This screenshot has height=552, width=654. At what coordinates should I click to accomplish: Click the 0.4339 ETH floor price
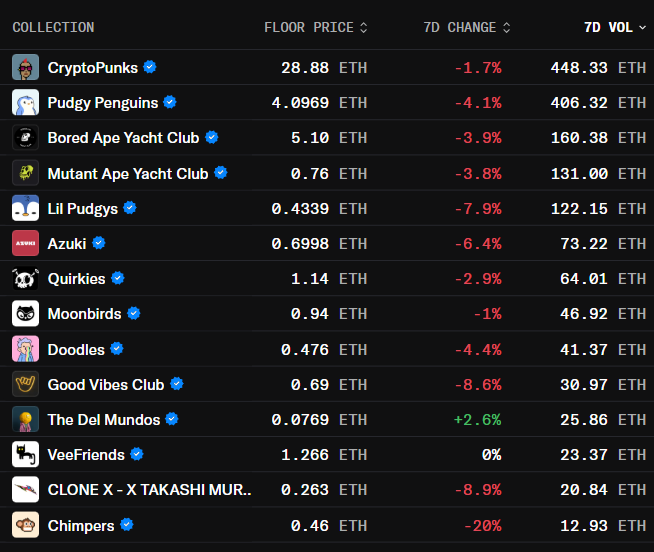click(319, 209)
